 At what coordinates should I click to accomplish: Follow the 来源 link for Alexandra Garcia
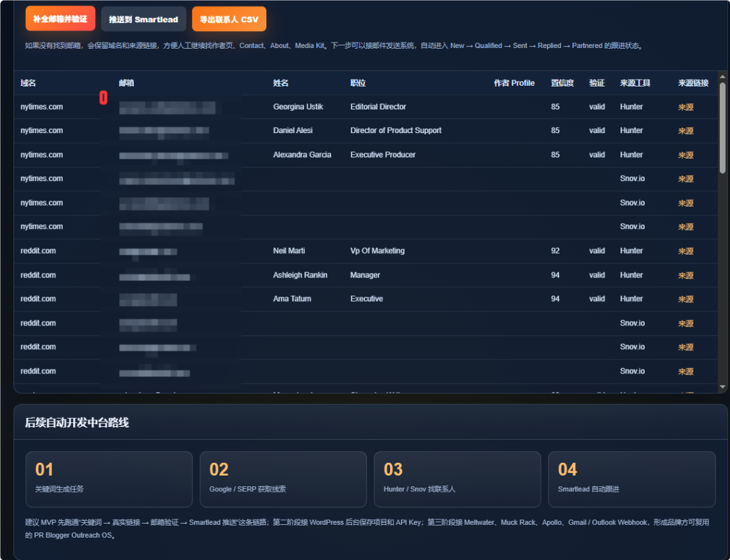pos(686,155)
